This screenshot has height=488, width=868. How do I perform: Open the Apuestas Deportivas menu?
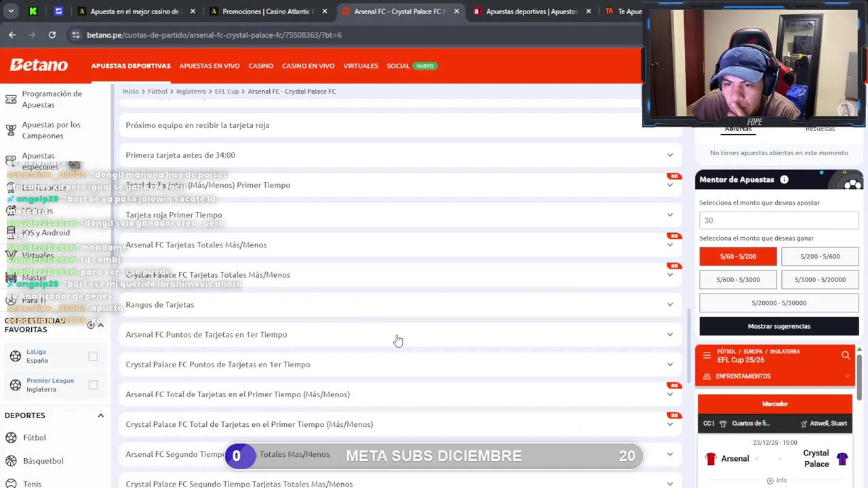131,66
